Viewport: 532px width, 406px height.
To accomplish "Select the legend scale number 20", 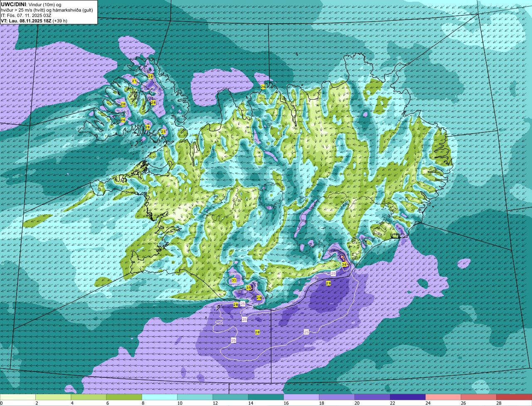I will pyautogui.click(x=357, y=403).
